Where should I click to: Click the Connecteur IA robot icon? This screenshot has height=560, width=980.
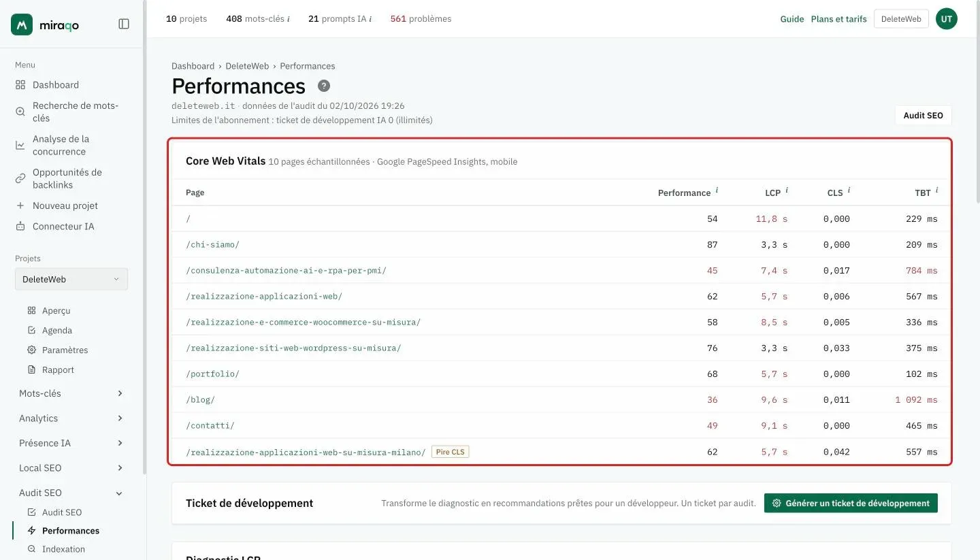click(20, 227)
